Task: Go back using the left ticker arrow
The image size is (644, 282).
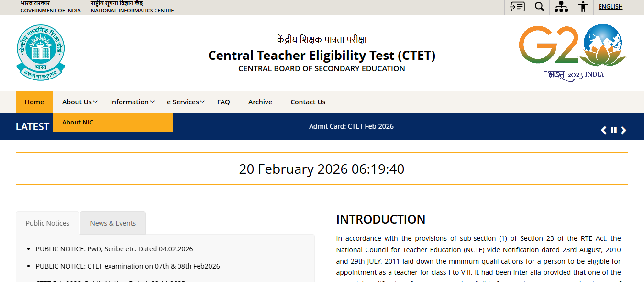Action: (603, 130)
